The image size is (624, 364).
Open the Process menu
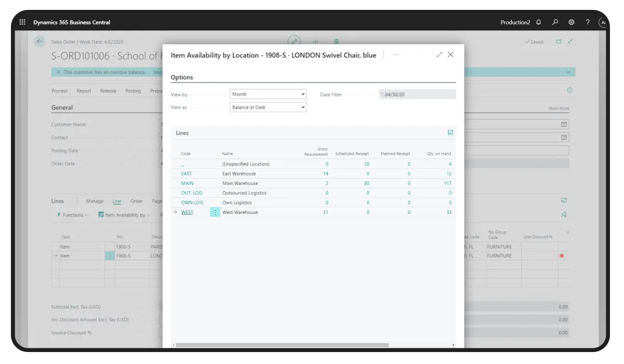(59, 90)
